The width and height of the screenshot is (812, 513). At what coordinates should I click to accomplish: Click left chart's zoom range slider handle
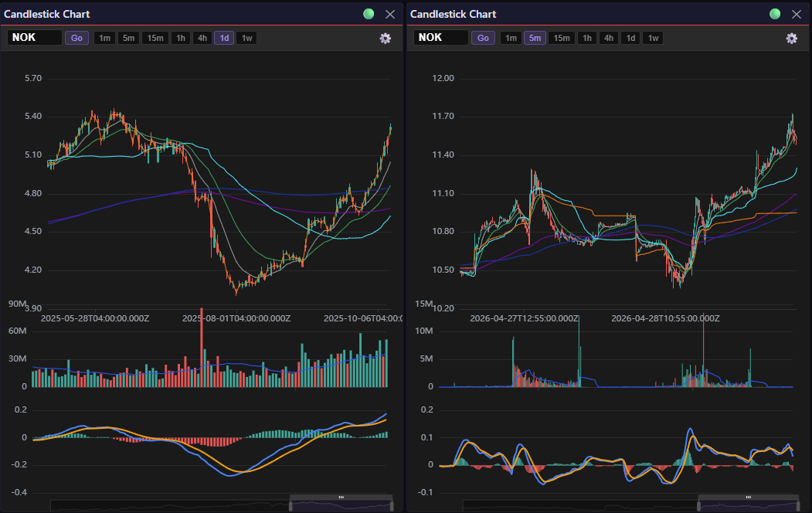[x=341, y=498]
